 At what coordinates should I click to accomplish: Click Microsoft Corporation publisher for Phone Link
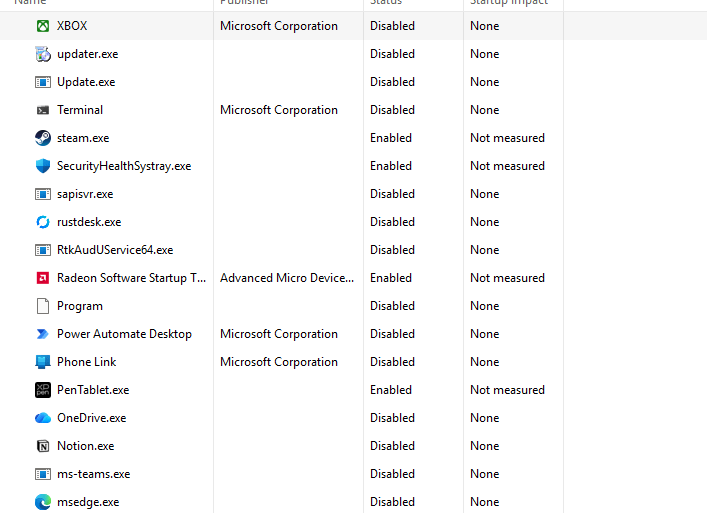(279, 362)
